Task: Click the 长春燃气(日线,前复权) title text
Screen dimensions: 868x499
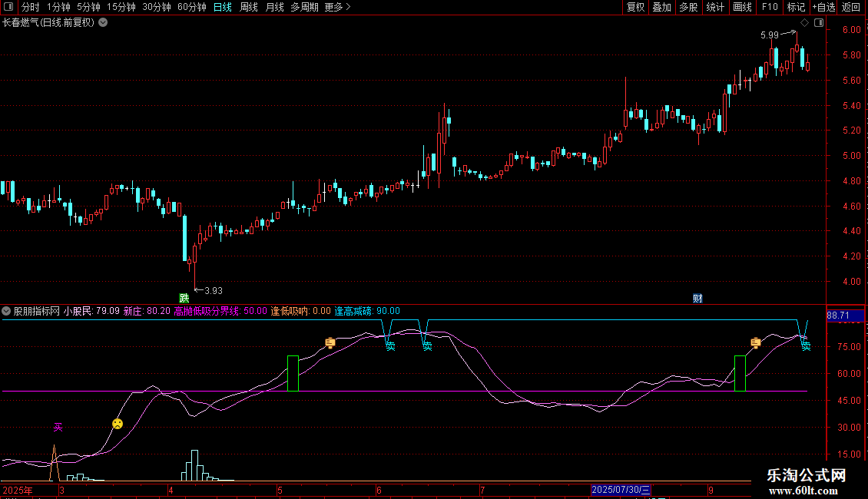Action: click(x=48, y=23)
